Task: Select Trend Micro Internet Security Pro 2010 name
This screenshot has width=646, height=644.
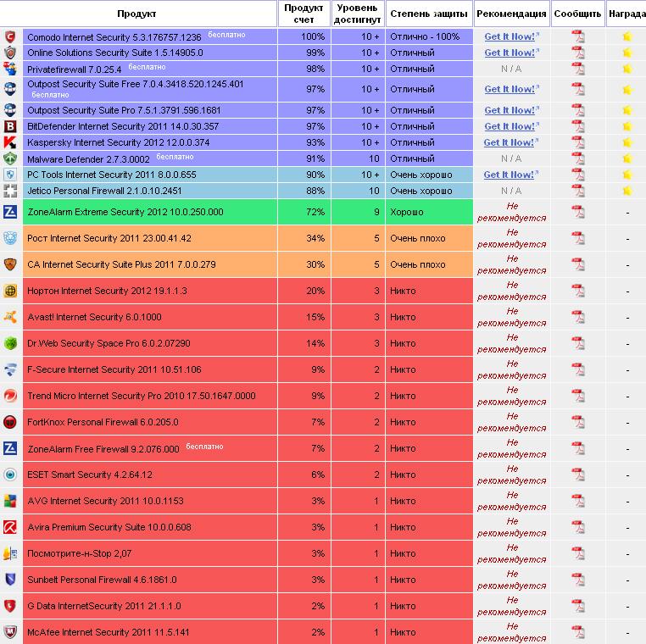Action: 142,396
